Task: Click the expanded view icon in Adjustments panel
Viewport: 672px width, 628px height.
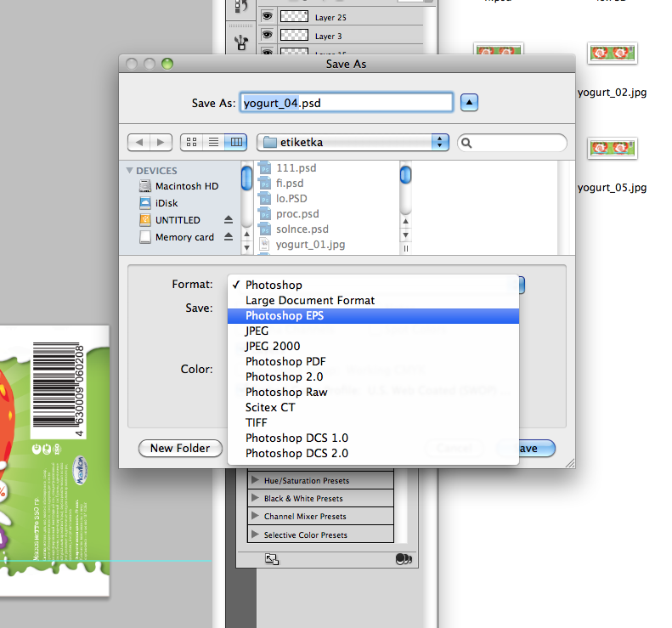Action: pos(272,559)
